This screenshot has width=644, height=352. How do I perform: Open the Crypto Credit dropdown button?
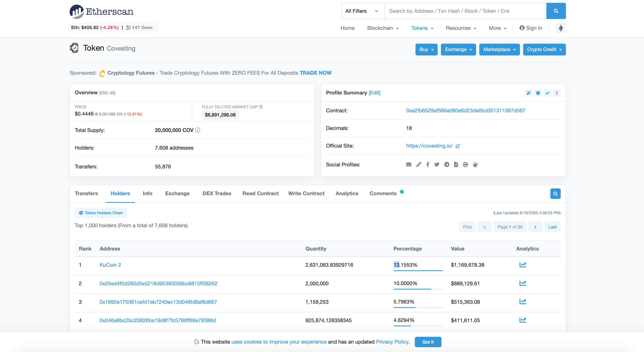pos(544,49)
